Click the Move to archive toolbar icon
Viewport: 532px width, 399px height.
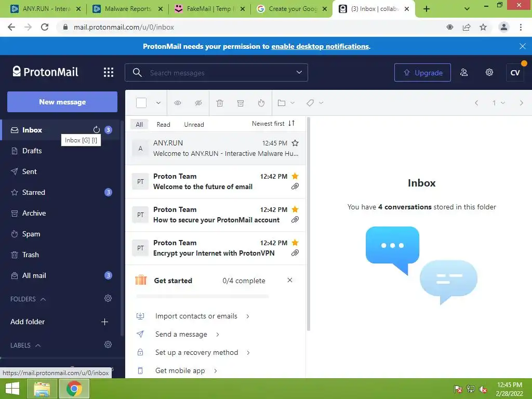click(x=240, y=103)
